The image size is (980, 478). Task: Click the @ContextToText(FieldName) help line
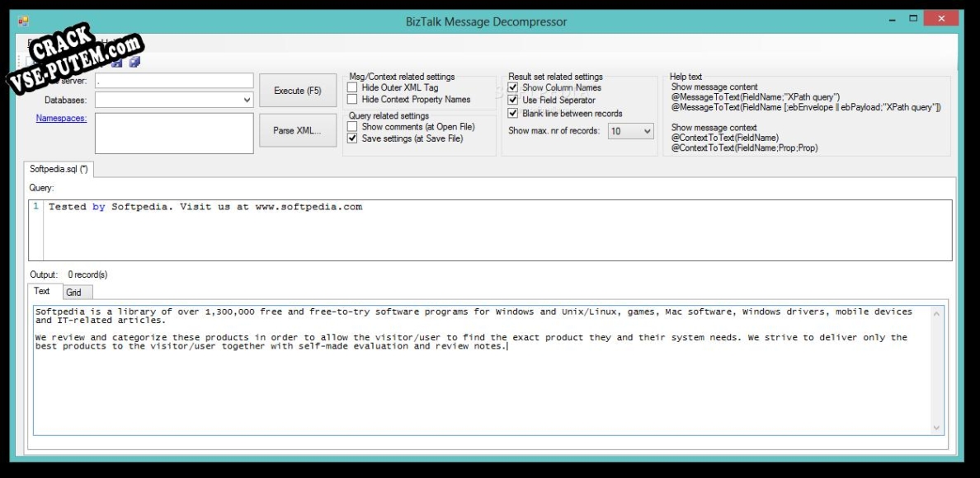(725, 138)
